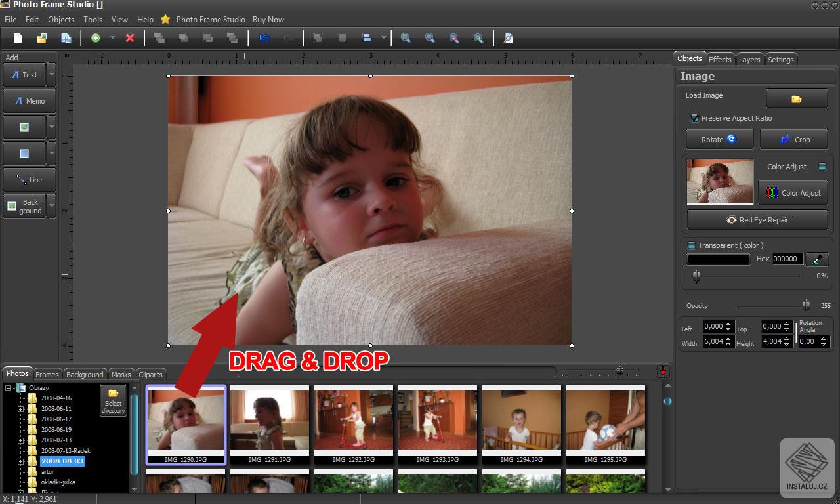Click the Crop button

(794, 139)
